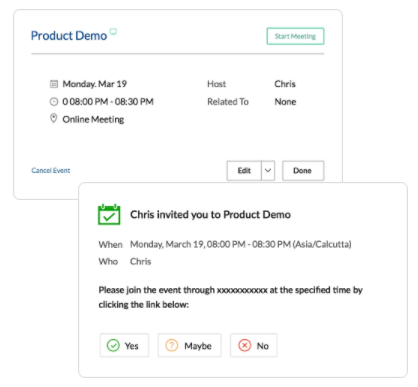
Task: Respond Maybe to the Product Demo invite
Action: pos(189,346)
